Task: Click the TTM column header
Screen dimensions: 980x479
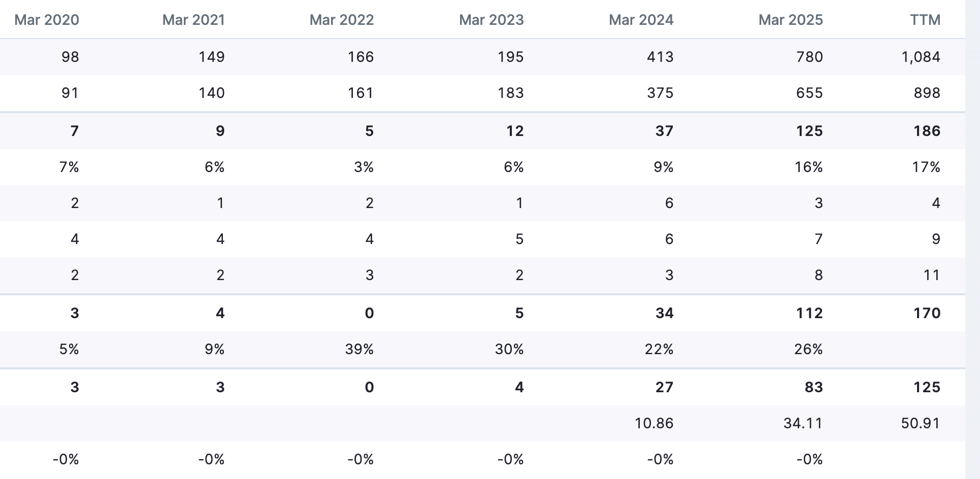Action: [x=925, y=20]
